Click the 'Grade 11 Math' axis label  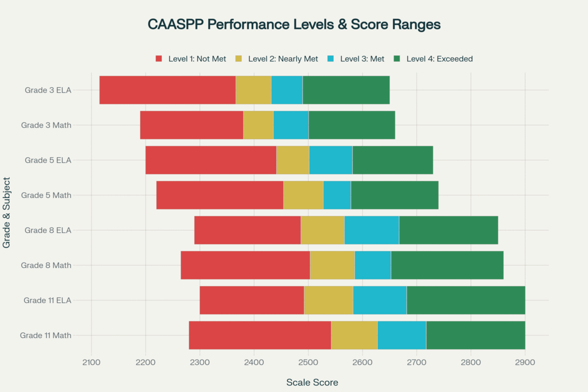(x=46, y=336)
